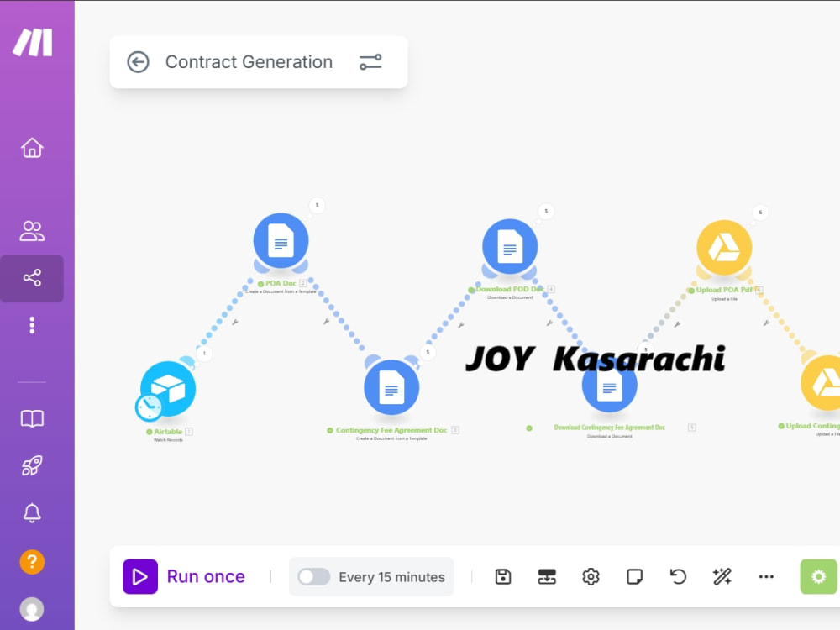Image resolution: width=840 pixels, height=630 pixels.
Task: Go back using the arrow beside Contract Generation
Action: (138, 62)
